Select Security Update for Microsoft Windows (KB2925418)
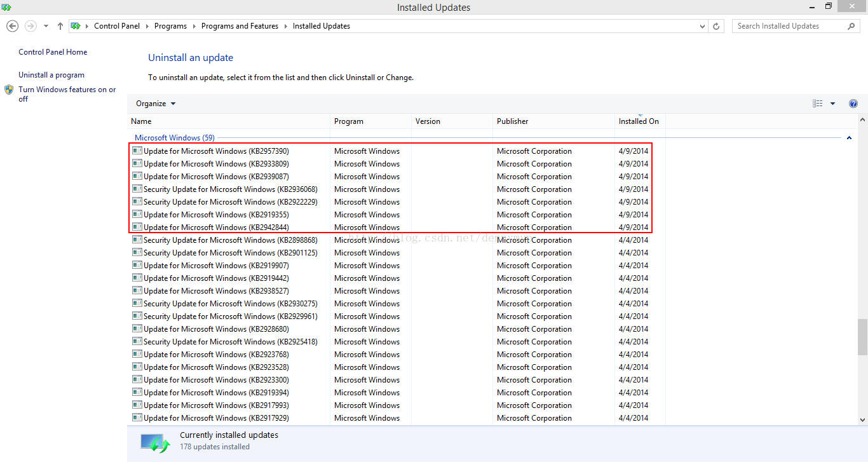This screenshot has width=868, height=462. pos(231,342)
